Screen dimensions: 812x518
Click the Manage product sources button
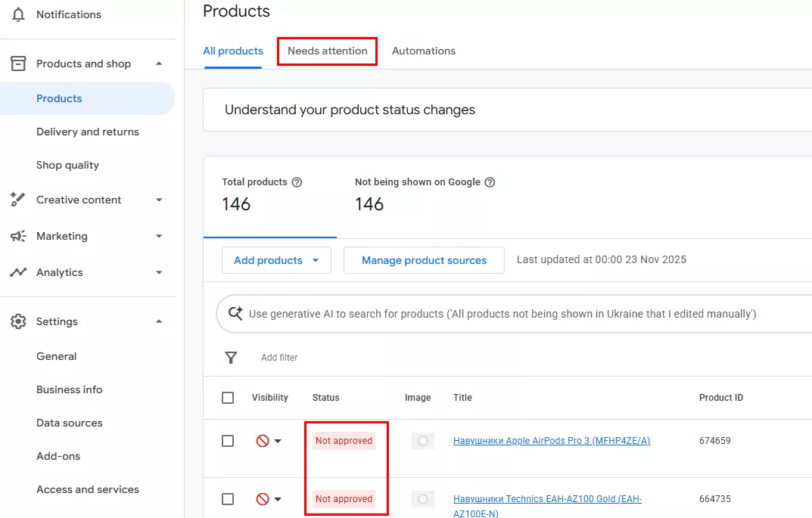[x=424, y=260]
